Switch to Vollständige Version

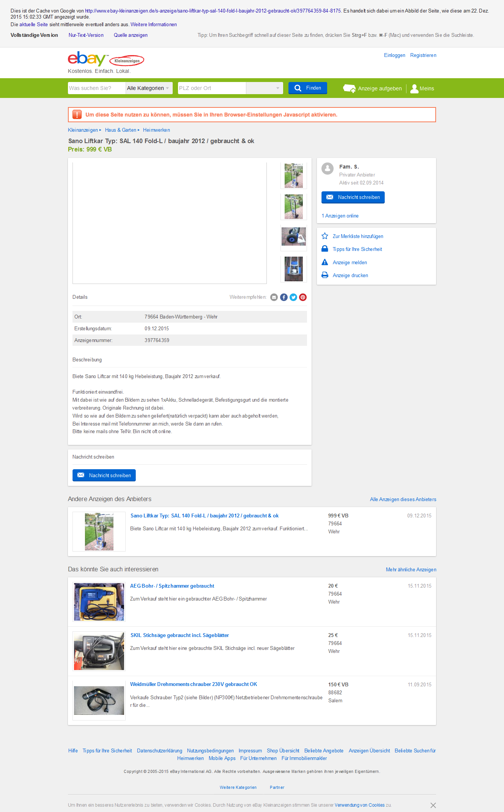[34, 35]
